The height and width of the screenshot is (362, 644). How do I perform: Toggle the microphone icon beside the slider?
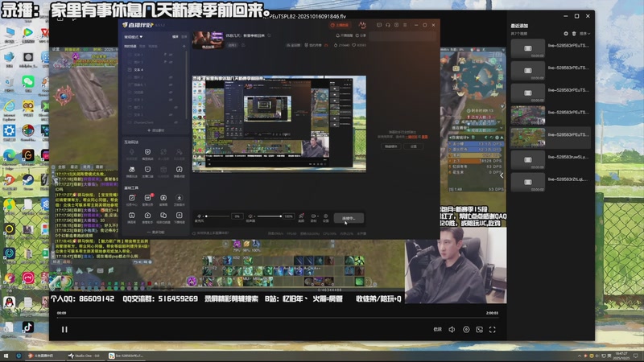click(199, 216)
